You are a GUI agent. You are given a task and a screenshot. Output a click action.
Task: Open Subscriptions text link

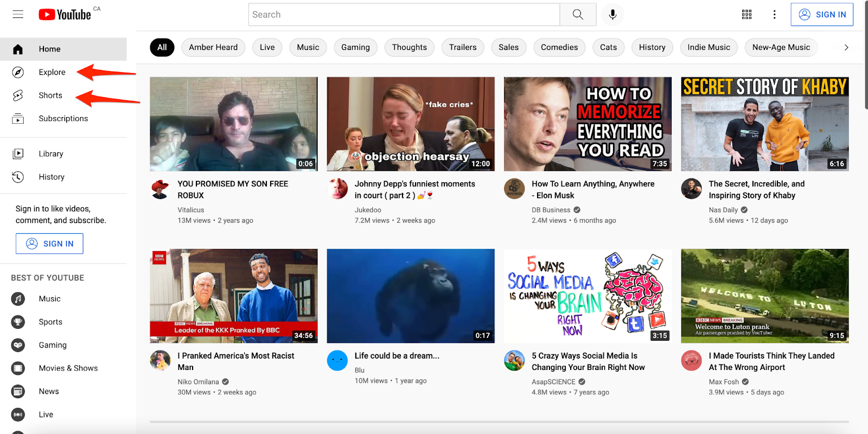coord(63,118)
